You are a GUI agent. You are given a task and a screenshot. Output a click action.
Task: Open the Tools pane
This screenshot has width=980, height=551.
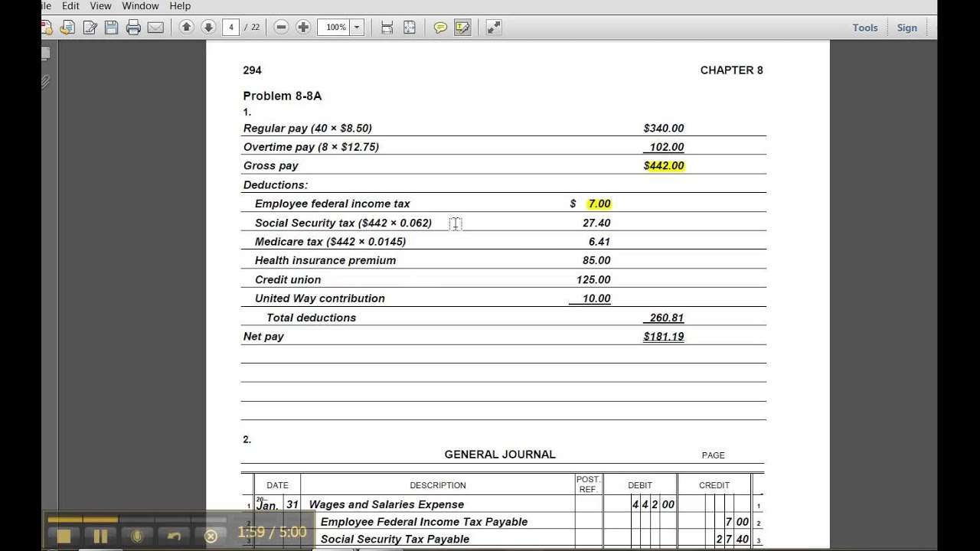[865, 28]
